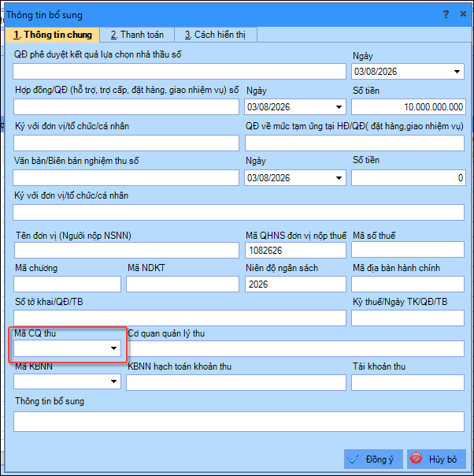Click the help question mark icon

[446, 14]
